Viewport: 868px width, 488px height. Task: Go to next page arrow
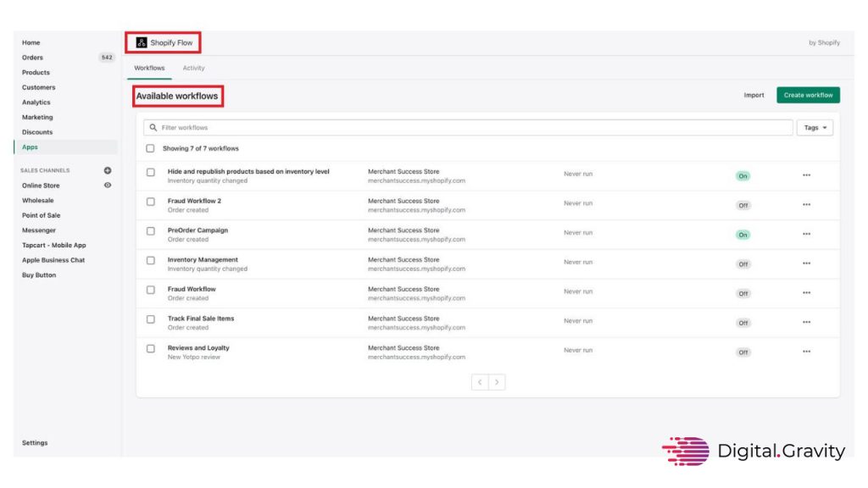point(497,382)
